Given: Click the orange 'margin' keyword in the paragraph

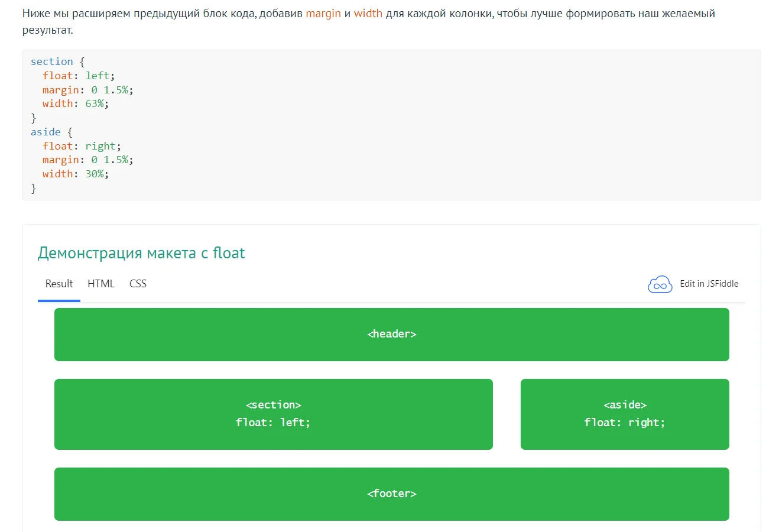Looking at the screenshot, I should pyautogui.click(x=323, y=13).
